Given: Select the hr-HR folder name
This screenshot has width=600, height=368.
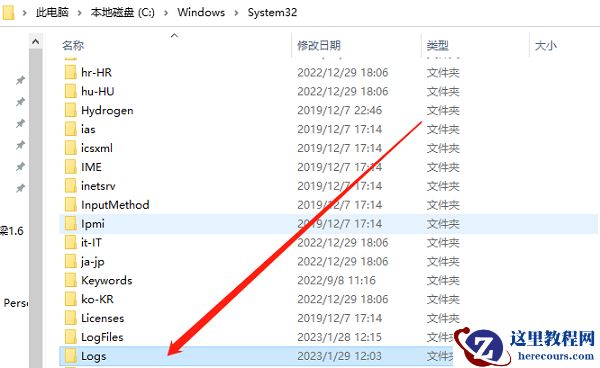Looking at the screenshot, I should [x=96, y=72].
